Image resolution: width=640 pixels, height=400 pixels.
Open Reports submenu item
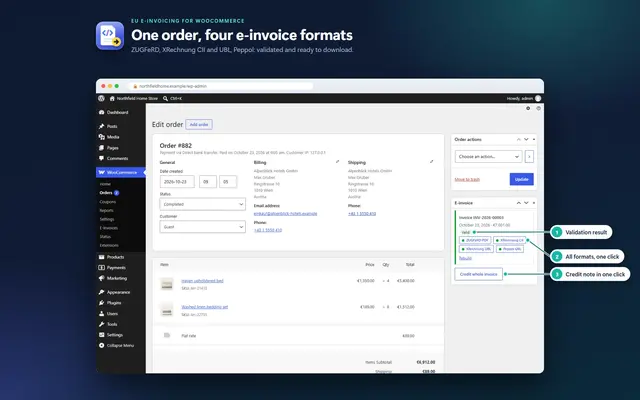click(x=107, y=211)
